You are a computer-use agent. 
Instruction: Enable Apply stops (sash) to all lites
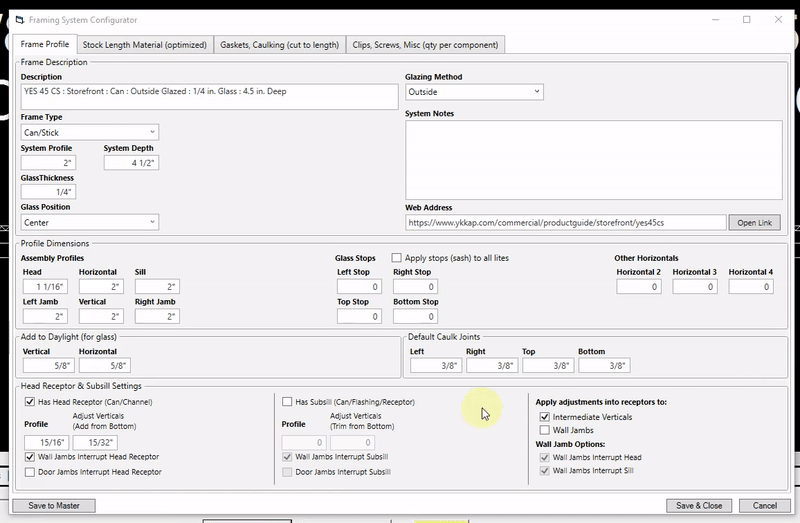pos(396,258)
